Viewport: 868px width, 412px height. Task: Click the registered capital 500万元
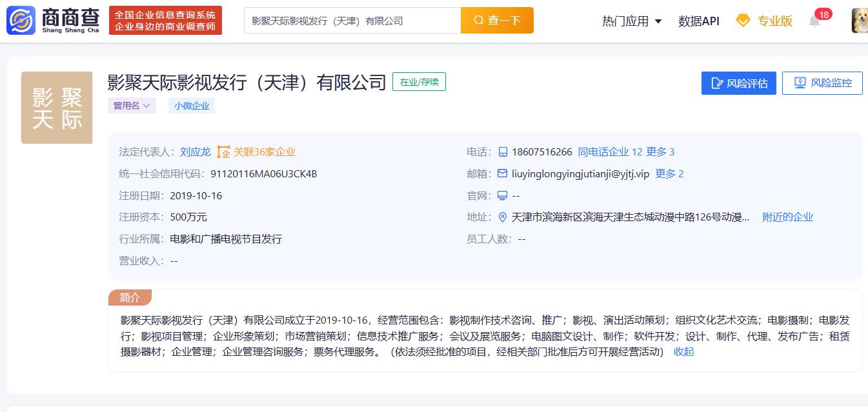pyautogui.click(x=188, y=217)
